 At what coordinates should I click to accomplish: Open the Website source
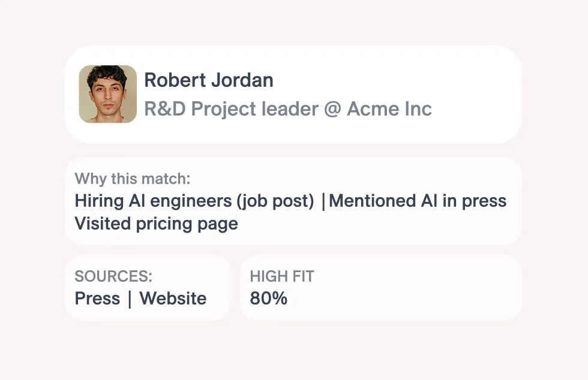coord(173,298)
